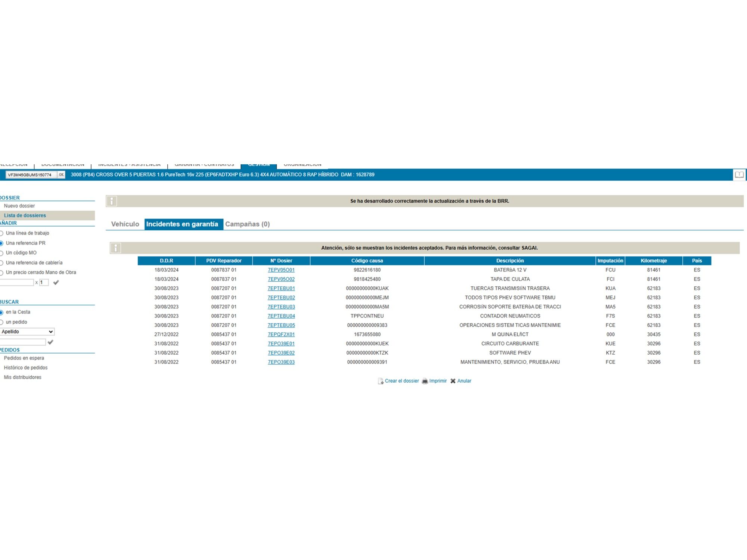This screenshot has height=560, width=747.
Task: Click the Anular X icon
Action: click(453, 381)
